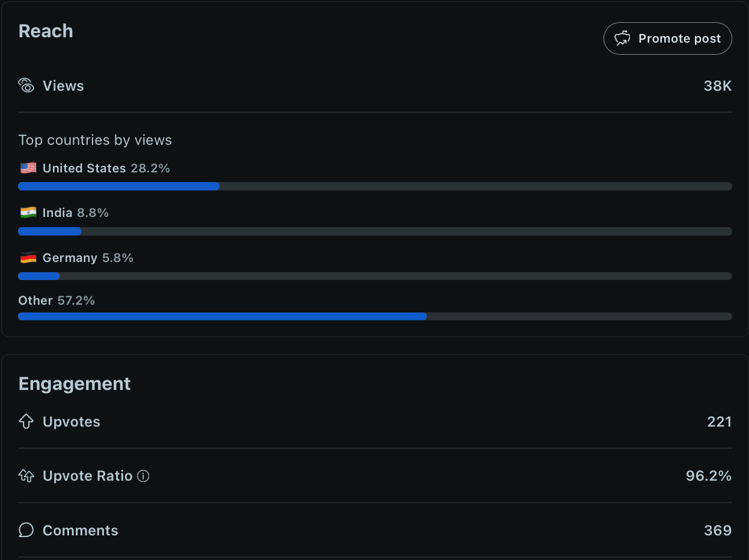Click the 96.2% upvote ratio value
The image size is (749, 560).
coord(708,476)
